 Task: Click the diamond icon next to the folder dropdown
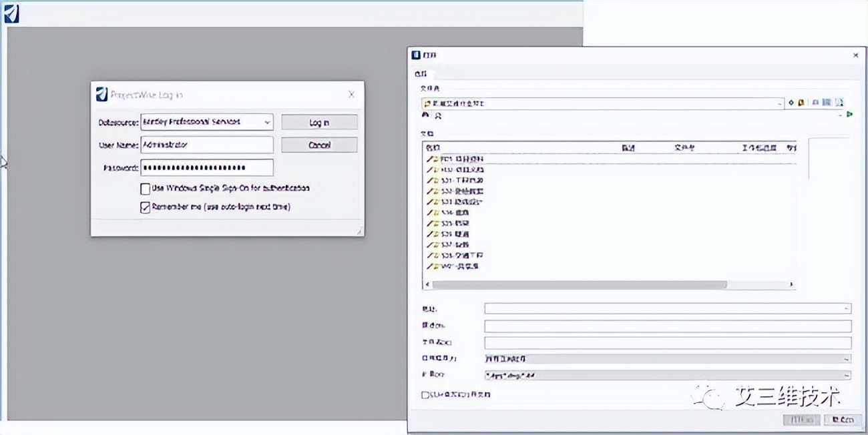pos(791,103)
